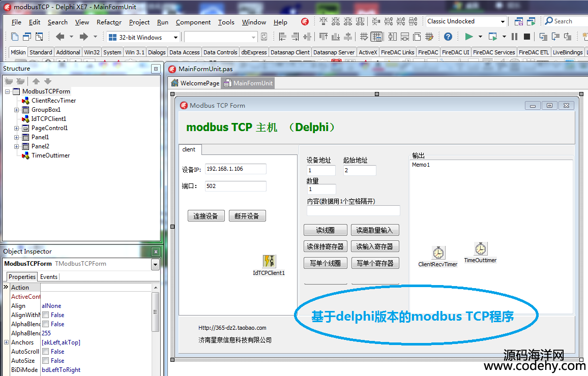The height and width of the screenshot is (376, 588).
Task: Click the Set Debug Desktop icon
Action: (x=531, y=22)
